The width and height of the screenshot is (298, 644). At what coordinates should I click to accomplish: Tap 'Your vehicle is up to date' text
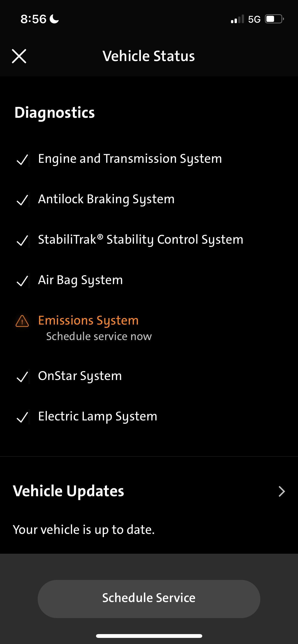pos(84,530)
